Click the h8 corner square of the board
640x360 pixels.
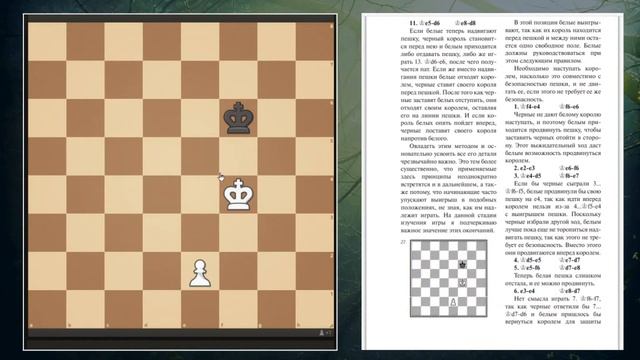[315, 41]
